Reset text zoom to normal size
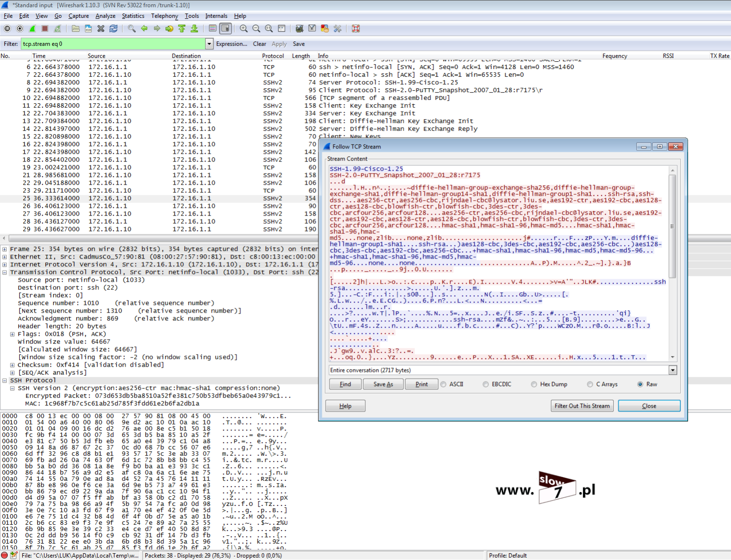 (269, 28)
